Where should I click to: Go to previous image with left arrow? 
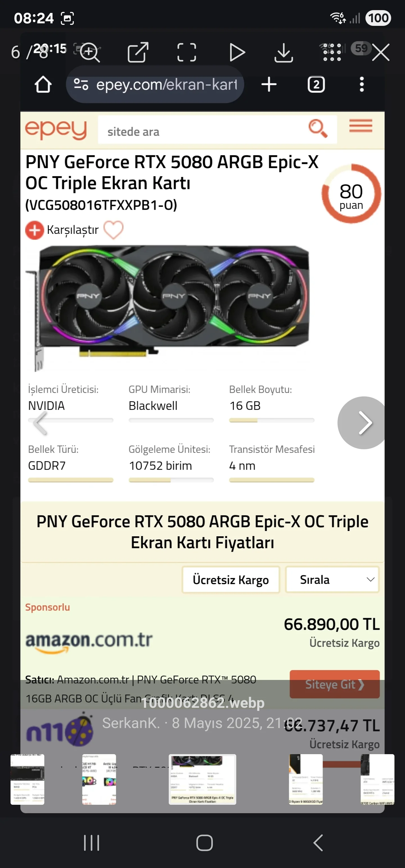(40, 423)
